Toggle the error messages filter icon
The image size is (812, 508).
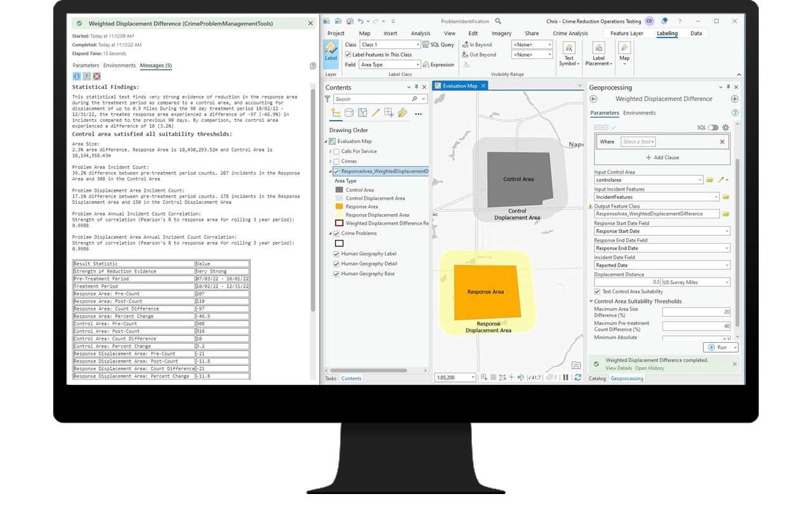(x=97, y=76)
